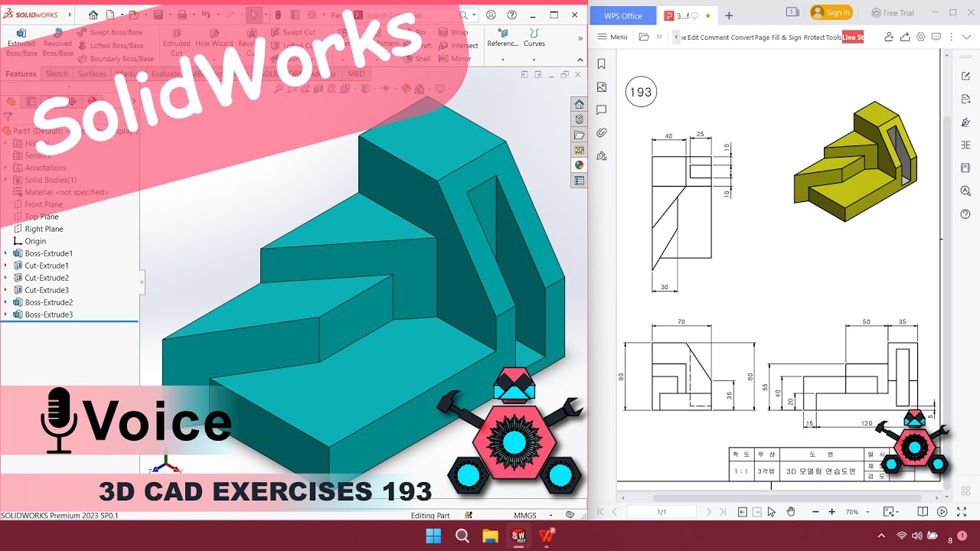
Task: Switch to SolidWorks MBD tab
Action: (357, 74)
